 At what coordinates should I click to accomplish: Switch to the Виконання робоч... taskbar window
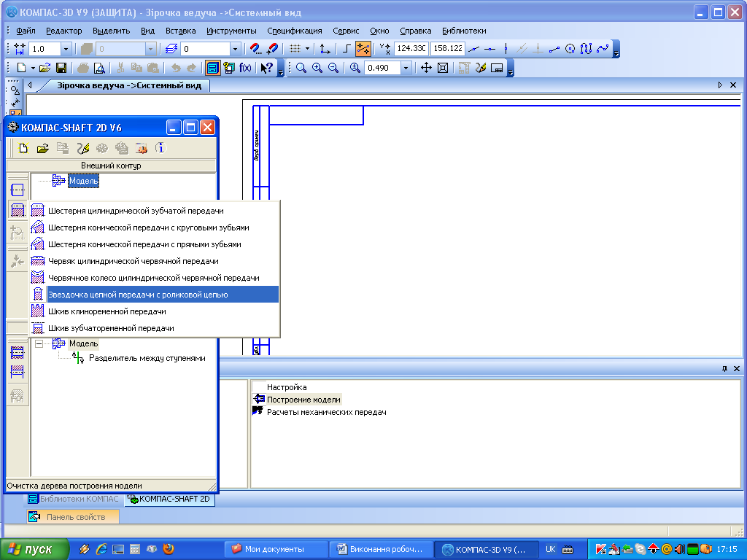pyautogui.click(x=381, y=550)
